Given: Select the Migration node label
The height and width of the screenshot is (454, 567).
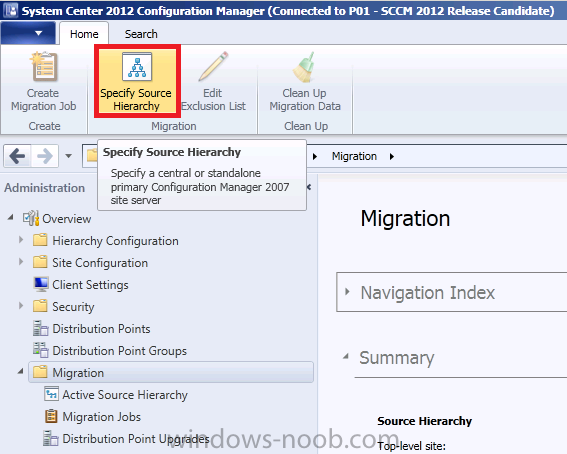Looking at the screenshot, I should pyautogui.click(x=78, y=373).
